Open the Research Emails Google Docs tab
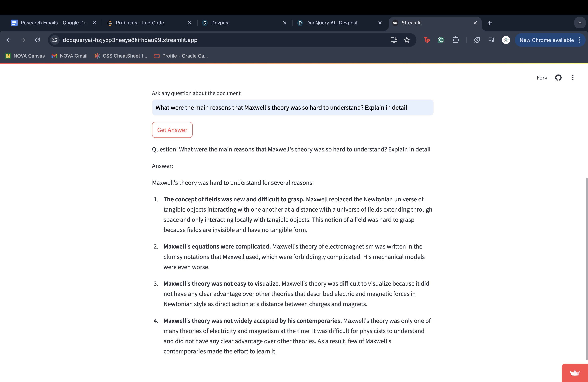Screen dimensions: 588x382 (x=49, y=23)
